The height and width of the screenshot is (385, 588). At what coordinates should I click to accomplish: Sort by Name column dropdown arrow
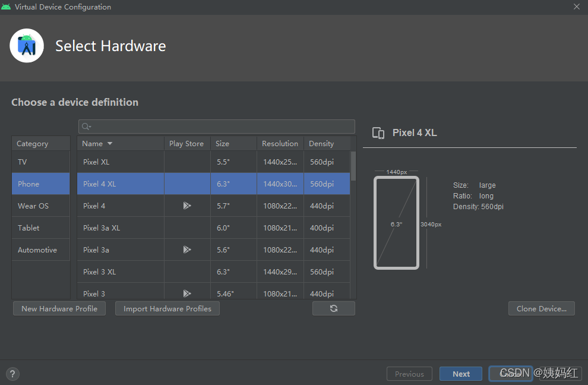110,143
